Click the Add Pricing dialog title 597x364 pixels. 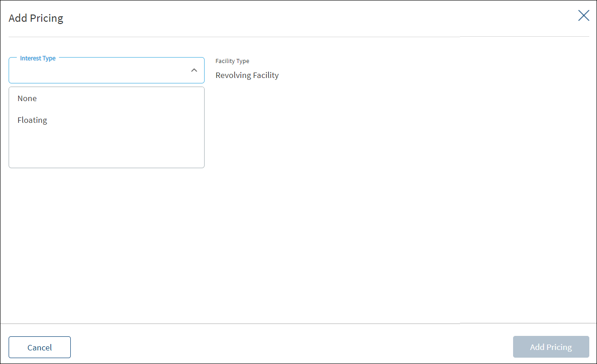[36, 18]
